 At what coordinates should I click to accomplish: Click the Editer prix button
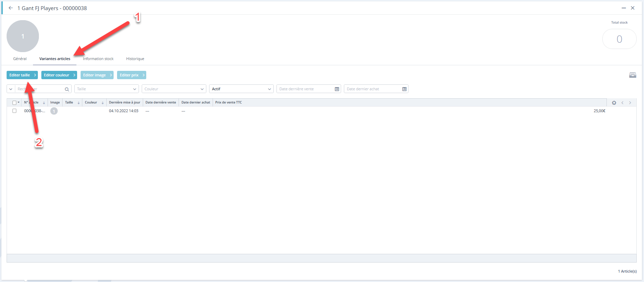pos(131,75)
